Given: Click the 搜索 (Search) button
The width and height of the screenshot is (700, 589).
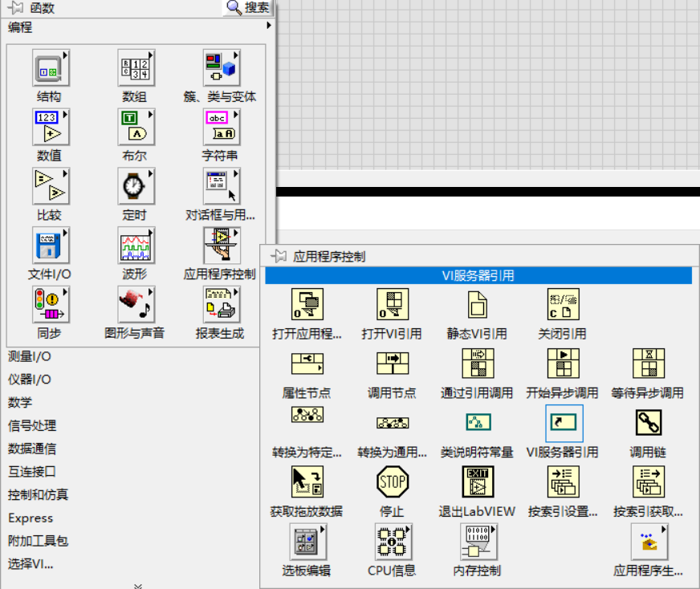Looking at the screenshot, I should pyautogui.click(x=247, y=8).
